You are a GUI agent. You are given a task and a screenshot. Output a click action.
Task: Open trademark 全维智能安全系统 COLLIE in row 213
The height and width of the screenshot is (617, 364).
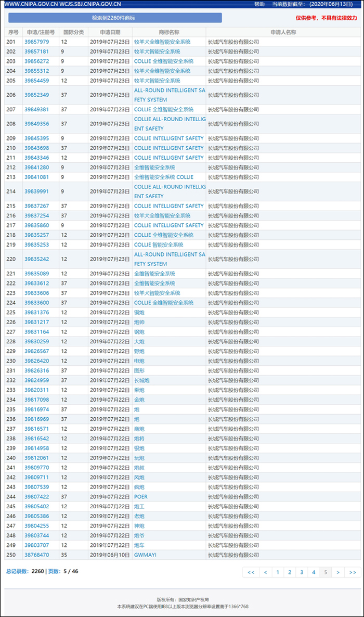pyautogui.click(x=164, y=177)
